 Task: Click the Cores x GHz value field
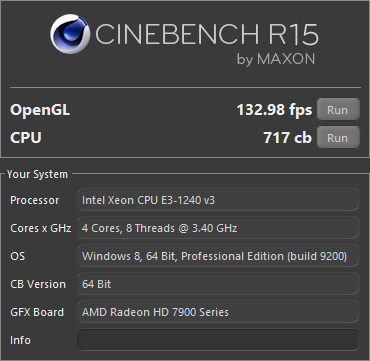[x=218, y=228]
